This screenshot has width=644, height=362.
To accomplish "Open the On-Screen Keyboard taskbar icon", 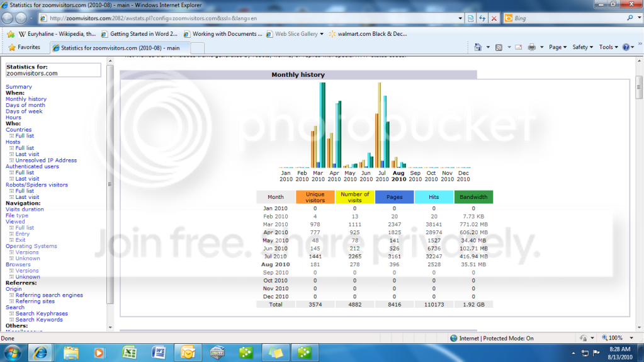I will pyautogui.click(x=217, y=353).
